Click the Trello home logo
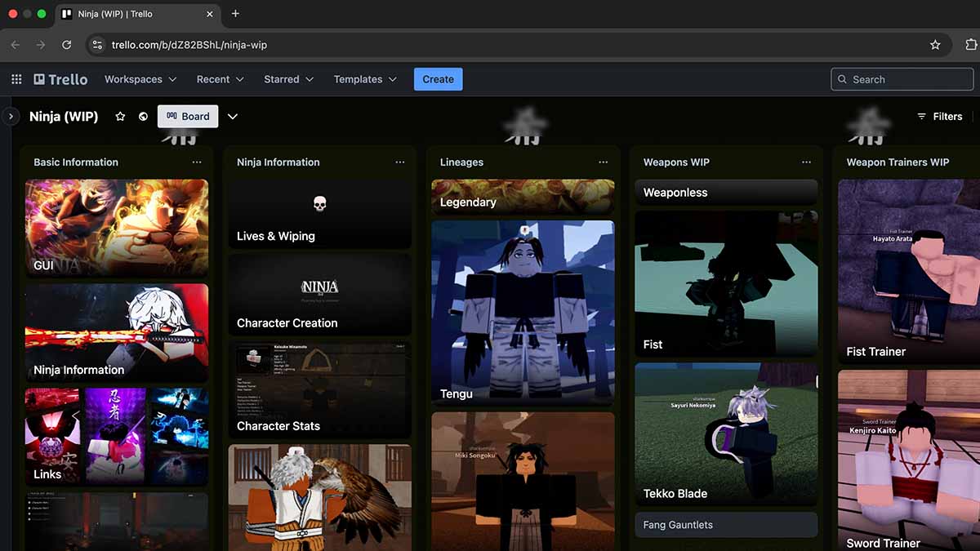 60,79
